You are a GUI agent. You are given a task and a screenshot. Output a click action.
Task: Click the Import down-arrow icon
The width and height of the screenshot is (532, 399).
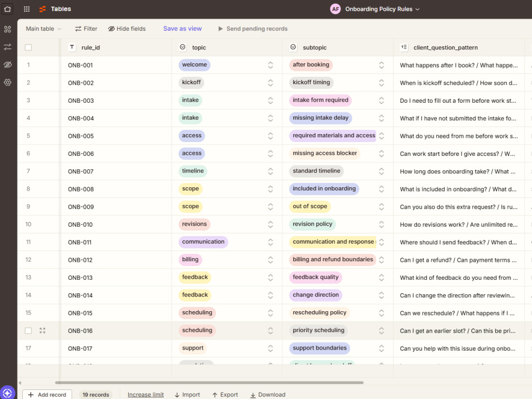pos(177,395)
